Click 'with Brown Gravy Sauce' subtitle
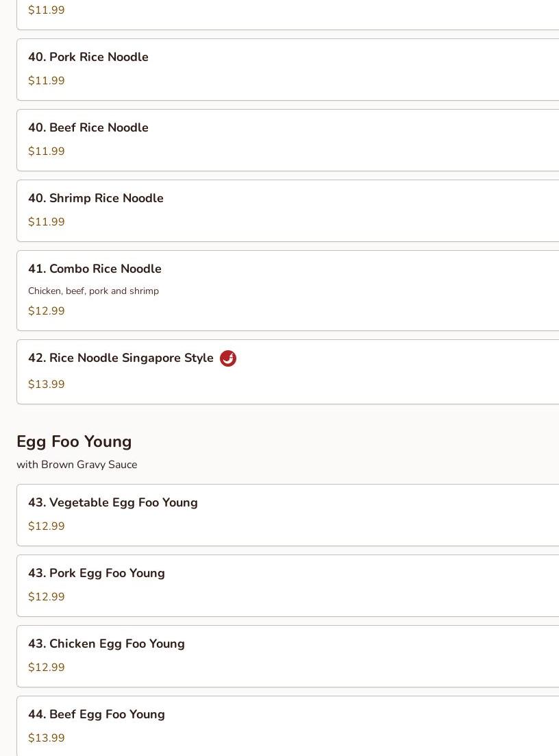The height and width of the screenshot is (756, 559). tap(77, 465)
